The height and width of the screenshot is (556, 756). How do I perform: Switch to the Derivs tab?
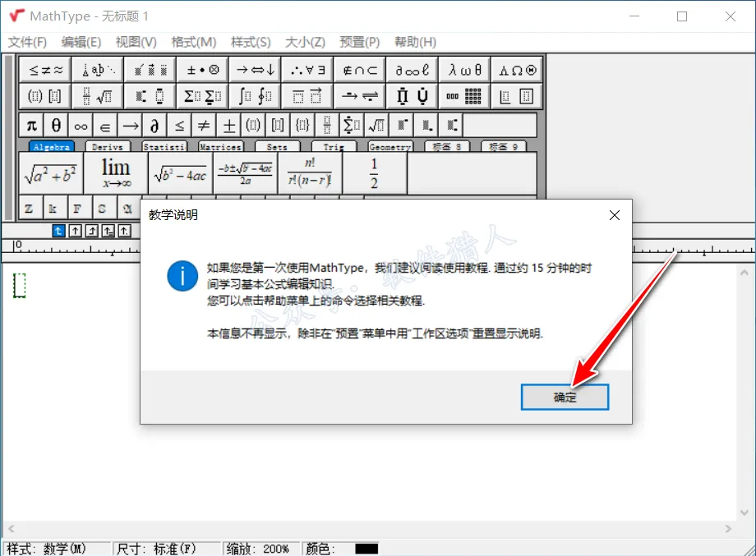pyautogui.click(x=108, y=146)
